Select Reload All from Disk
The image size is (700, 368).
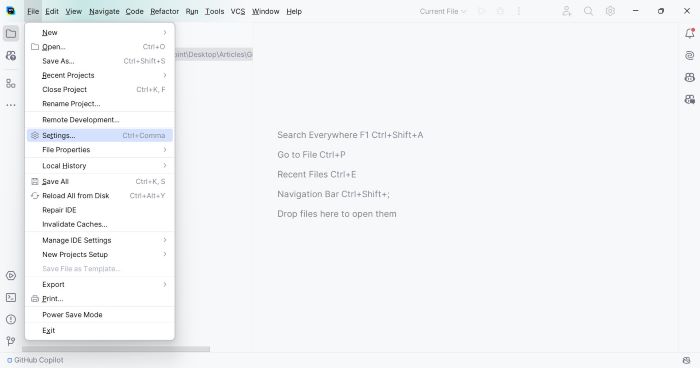click(x=100, y=196)
